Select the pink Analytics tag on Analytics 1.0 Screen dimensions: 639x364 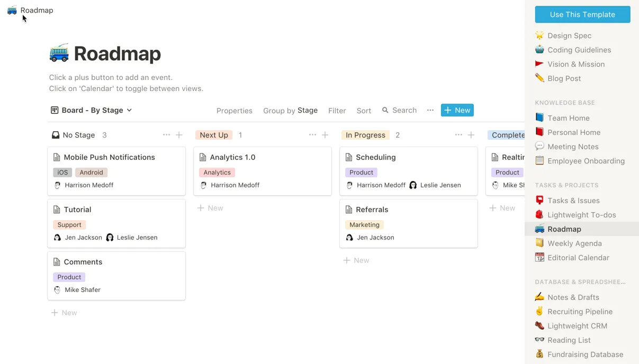[x=217, y=172]
